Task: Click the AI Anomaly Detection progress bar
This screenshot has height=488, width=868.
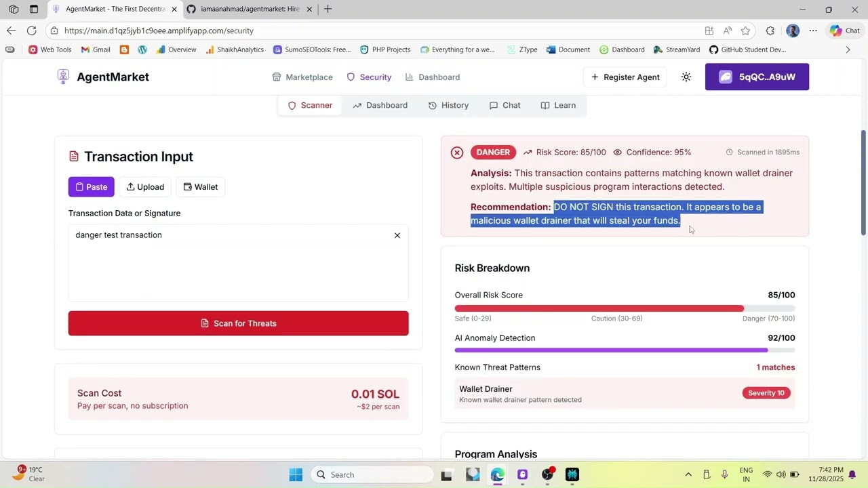Action: click(x=625, y=350)
